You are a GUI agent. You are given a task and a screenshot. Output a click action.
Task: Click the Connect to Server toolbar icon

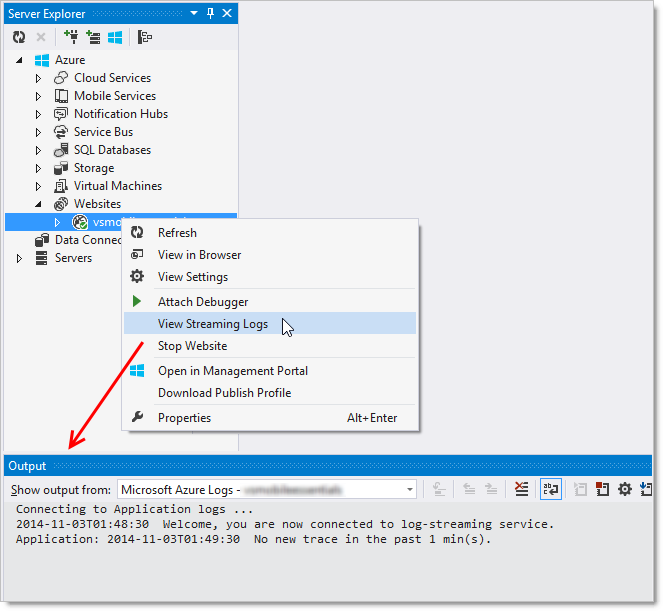coord(93,37)
